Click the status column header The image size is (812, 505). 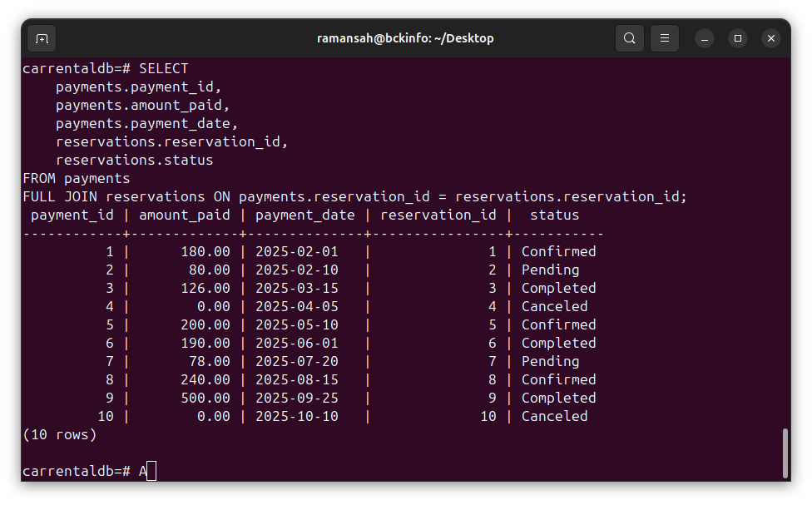click(554, 215)
